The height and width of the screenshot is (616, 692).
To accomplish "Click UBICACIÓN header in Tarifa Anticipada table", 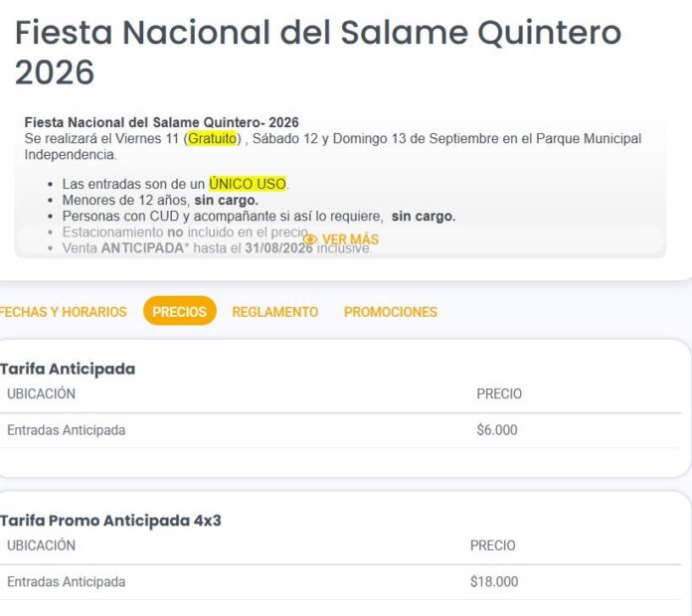I will (42, 393).
